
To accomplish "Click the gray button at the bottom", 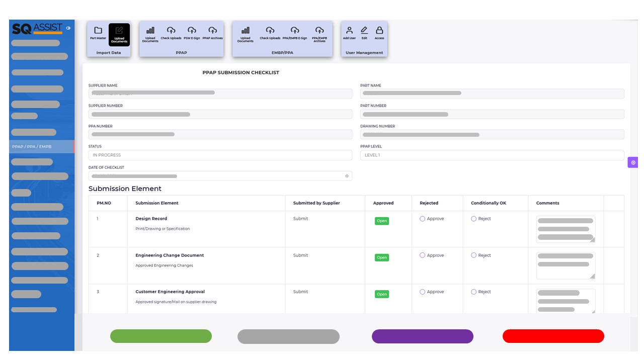I will (288, 336).
